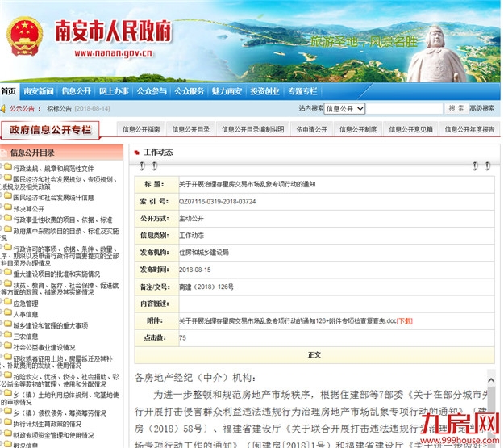Click the 信息公开目录 sidebar header
The width and height of the screenshot is (504, 448).
coord(32,153)
